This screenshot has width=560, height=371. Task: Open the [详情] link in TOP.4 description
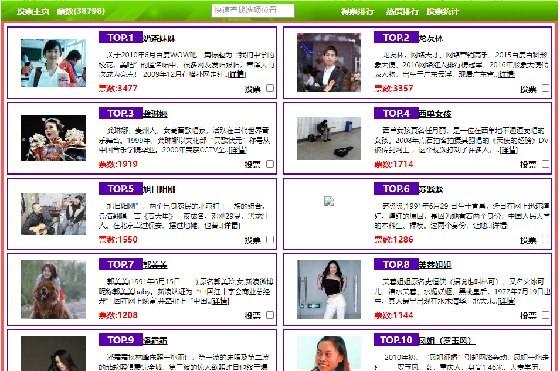tap(508, 150)
